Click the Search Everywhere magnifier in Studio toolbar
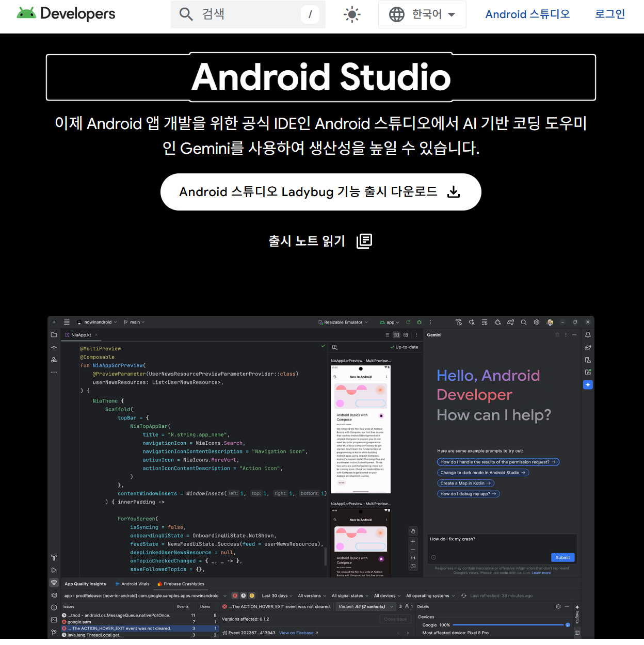 click(x=523, y=322)
